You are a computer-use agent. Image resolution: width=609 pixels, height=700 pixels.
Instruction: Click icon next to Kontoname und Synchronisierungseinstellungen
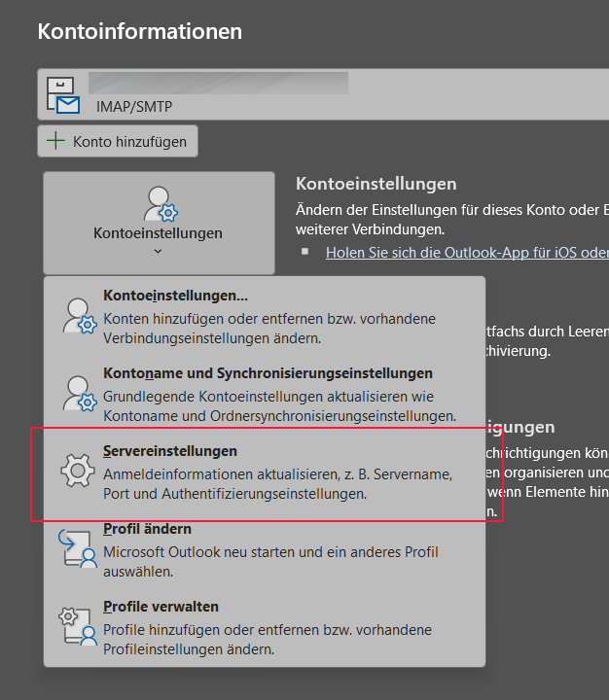pos(77,394)
